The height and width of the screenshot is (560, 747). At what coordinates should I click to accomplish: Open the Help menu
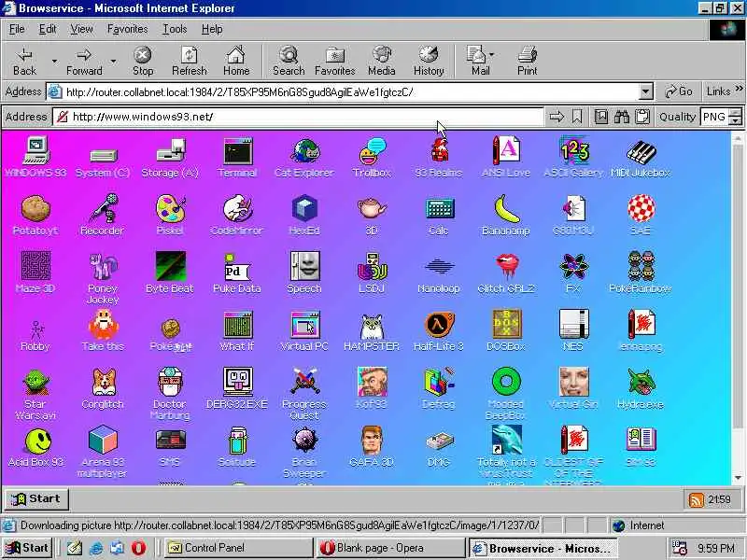212,30
